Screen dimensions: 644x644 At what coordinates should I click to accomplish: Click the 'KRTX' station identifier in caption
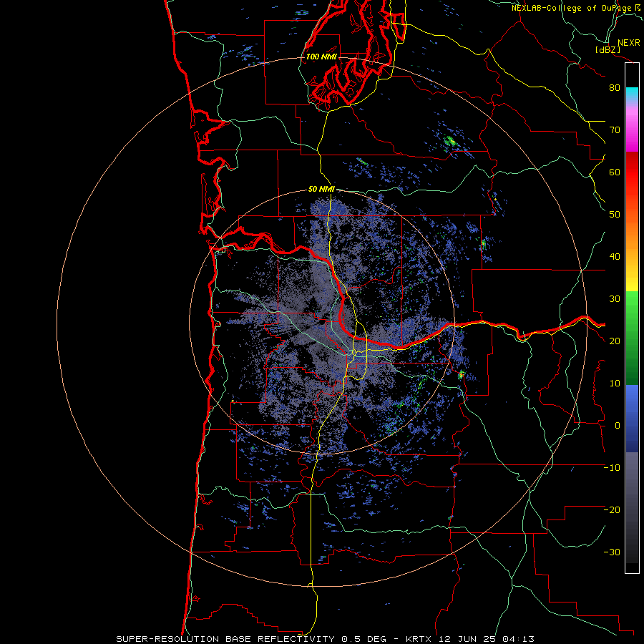(420, 639)
